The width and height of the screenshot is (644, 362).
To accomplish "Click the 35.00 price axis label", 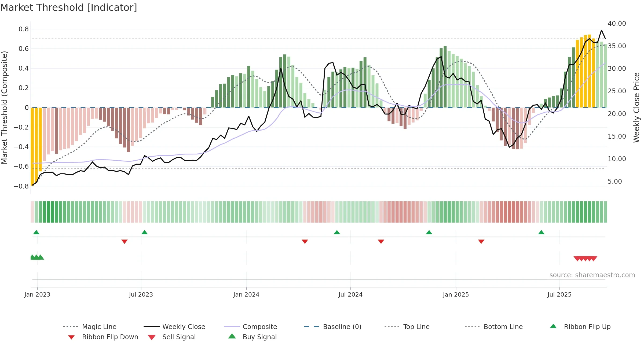I will pyautogui.click(x=617, y=46).
